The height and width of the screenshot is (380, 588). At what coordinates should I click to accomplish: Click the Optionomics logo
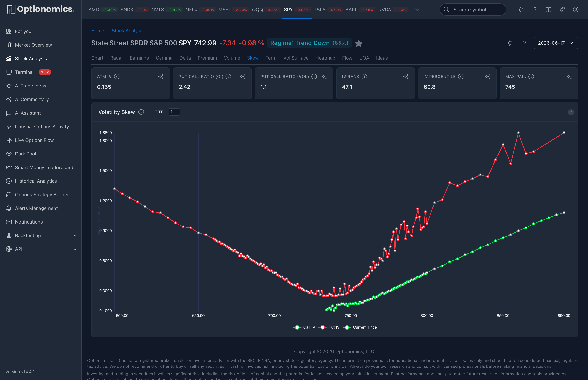(41, 9)
